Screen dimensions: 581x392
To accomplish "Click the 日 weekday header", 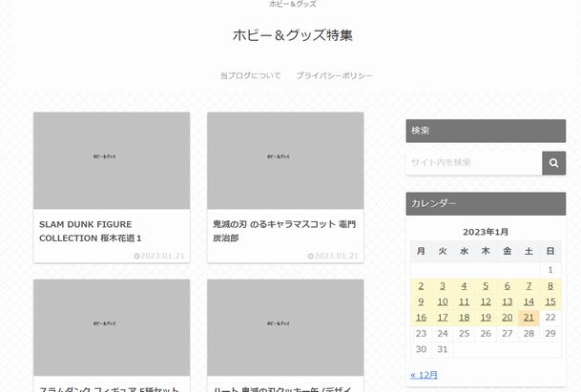I will point(550,251).
